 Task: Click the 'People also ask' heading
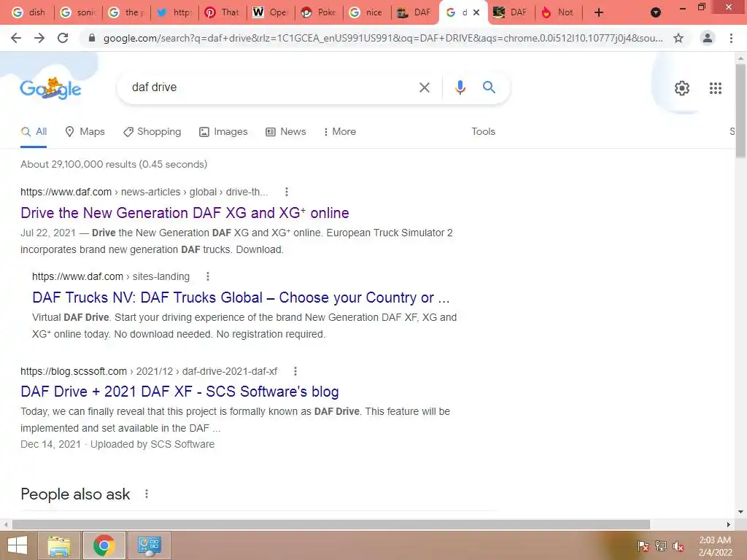(x=75, y=494)
